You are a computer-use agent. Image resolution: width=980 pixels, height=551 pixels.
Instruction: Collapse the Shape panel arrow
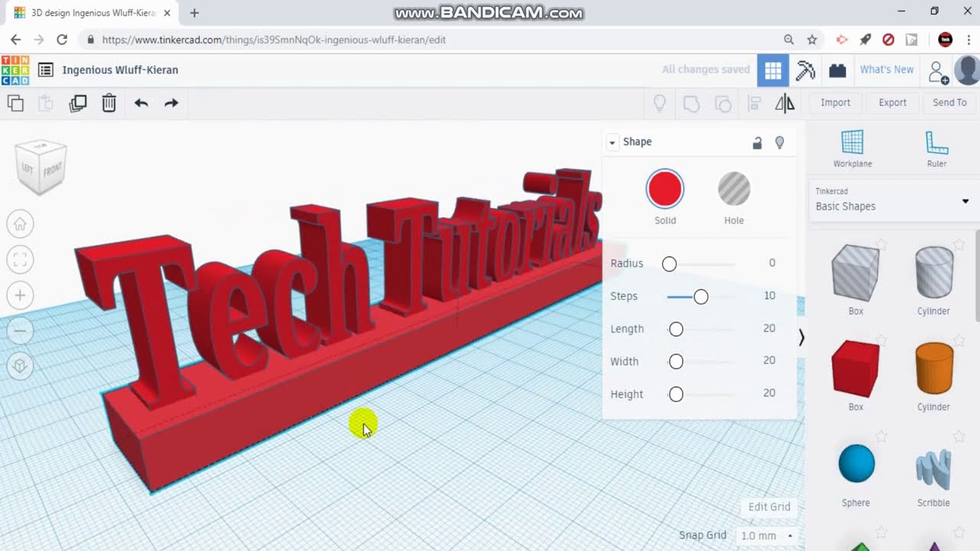(x=612, y=142)
